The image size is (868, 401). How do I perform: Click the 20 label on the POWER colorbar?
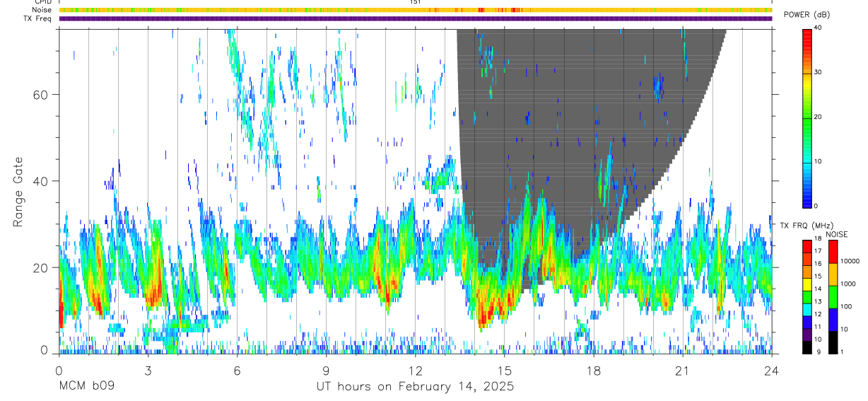818,117
